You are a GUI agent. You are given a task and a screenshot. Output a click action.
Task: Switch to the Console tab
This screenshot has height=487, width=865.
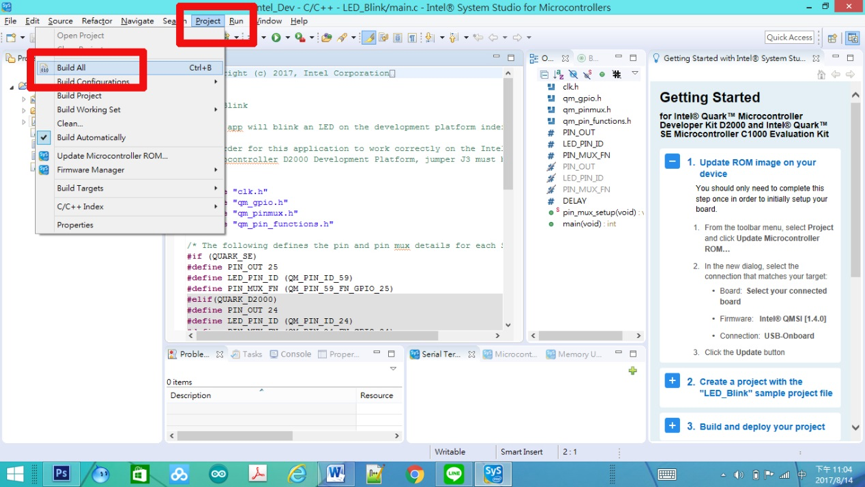[x=291, y=354]
